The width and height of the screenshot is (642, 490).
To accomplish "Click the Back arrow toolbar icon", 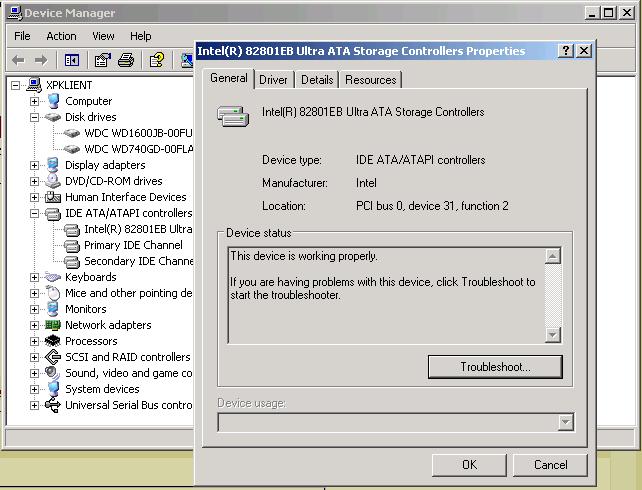I will pyautogui.click(x=18, y=61).
